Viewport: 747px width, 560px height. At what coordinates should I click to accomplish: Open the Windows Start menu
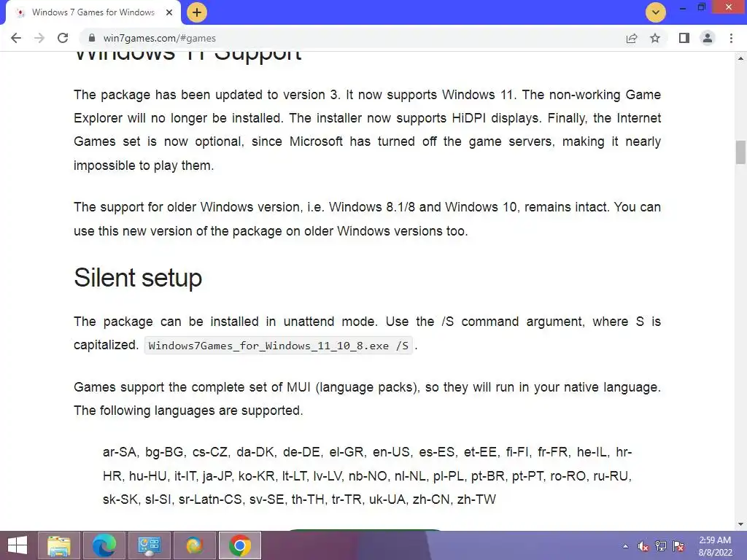[x=18, y=545]
